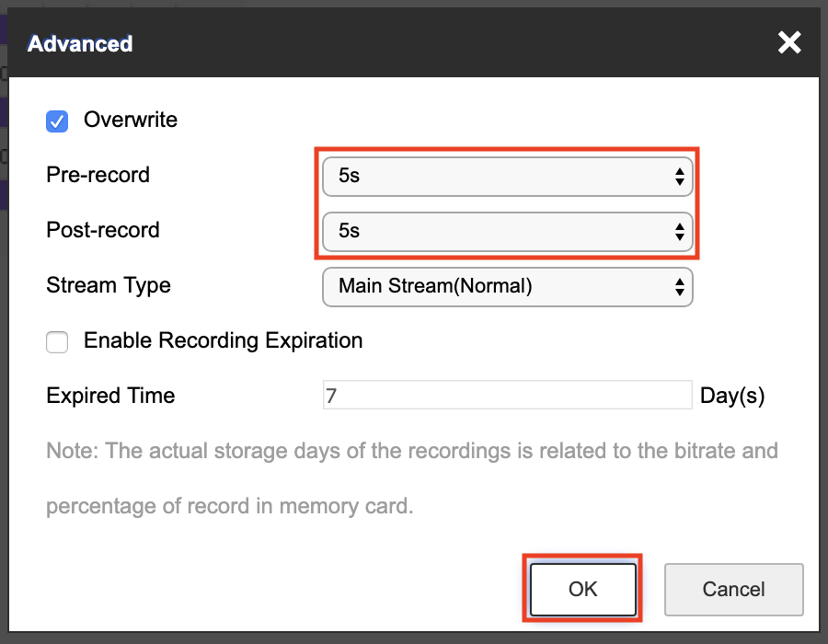Click the Enable Recording Expiration label text
Screen dimensions: 828x644
coord(223,340)
